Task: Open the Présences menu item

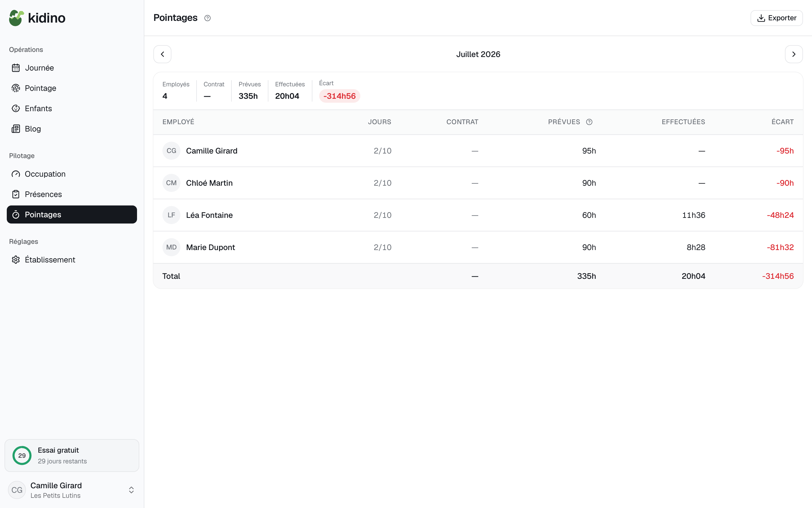Action: pos(72,194)
